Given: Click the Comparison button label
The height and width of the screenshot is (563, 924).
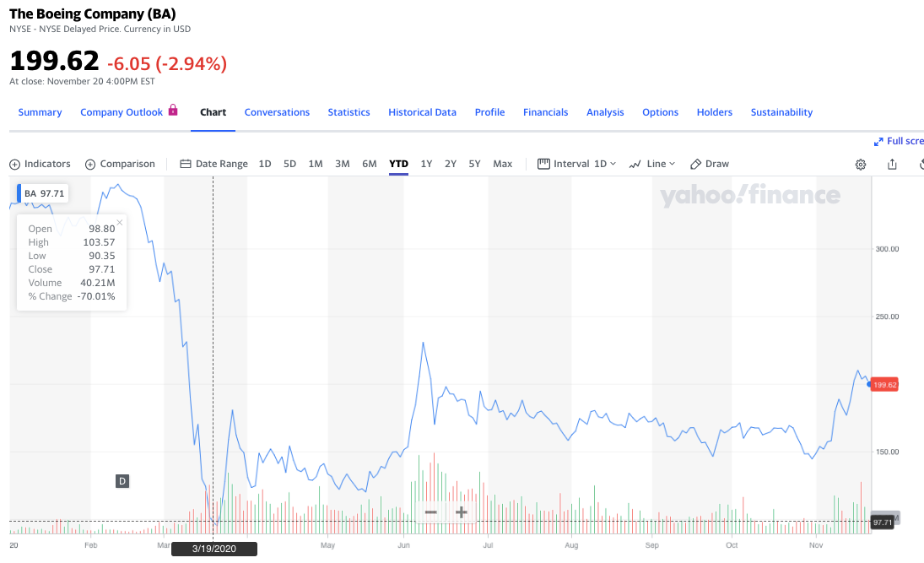Looking at the screenshot, I should click(x=128, y=164).
